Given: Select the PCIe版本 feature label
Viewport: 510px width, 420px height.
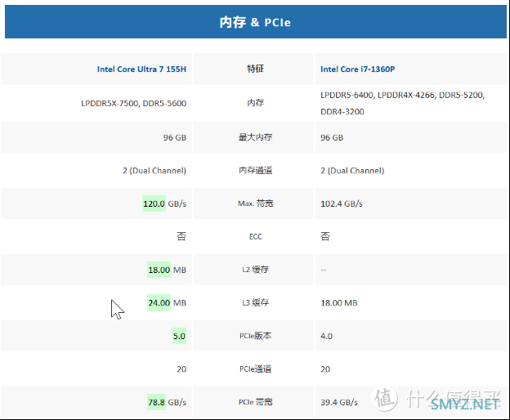Looking at the screenshot, I should point(255,336).
